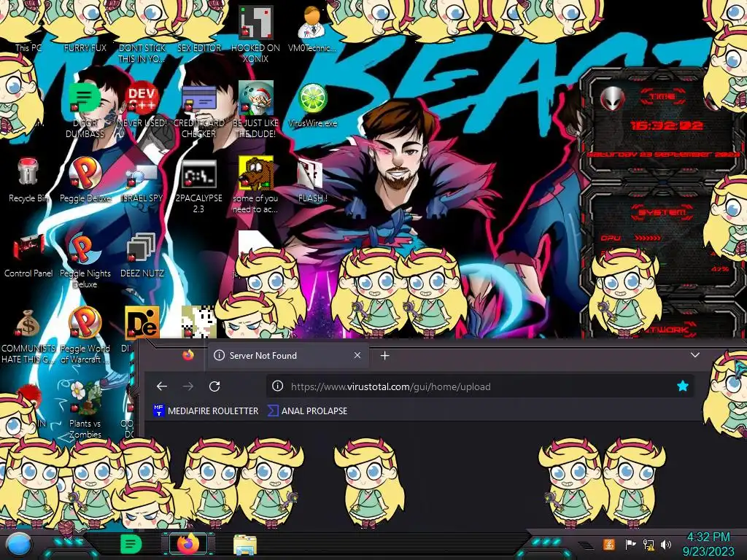This screenshot has height=560, width=747.
Task: Switch to Firefox in the taskbar
Action: 188,544
